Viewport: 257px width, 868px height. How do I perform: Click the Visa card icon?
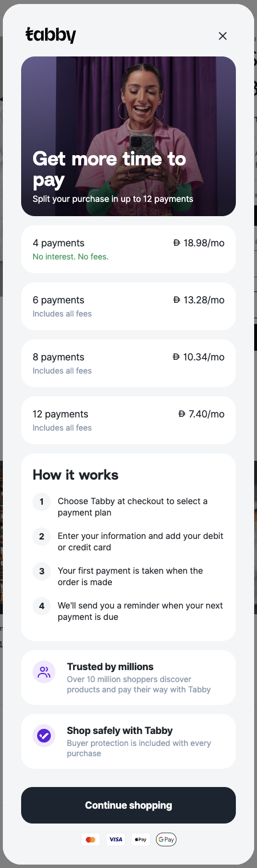(x=116, y=839)
